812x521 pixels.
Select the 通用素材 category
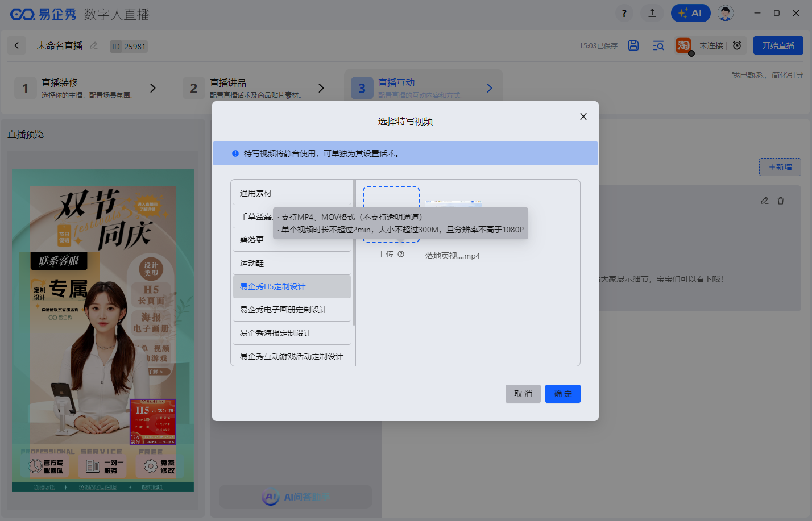point(292,193)
